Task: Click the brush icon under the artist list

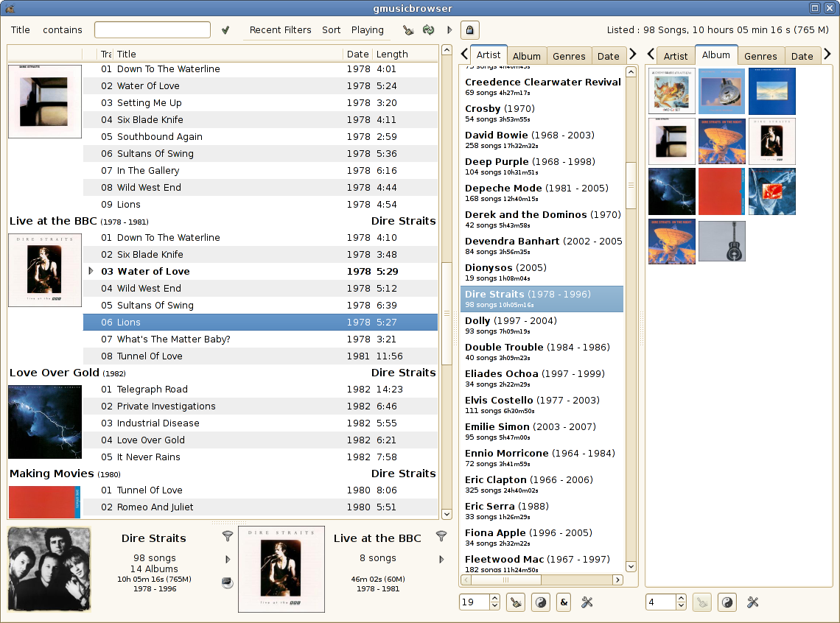Action: 517,602
